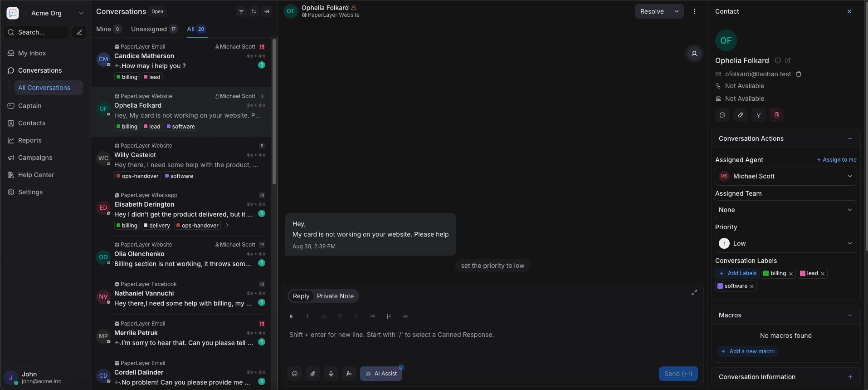Record audio with the microphone icon
The image size is (868, 390).
point(331,374)
